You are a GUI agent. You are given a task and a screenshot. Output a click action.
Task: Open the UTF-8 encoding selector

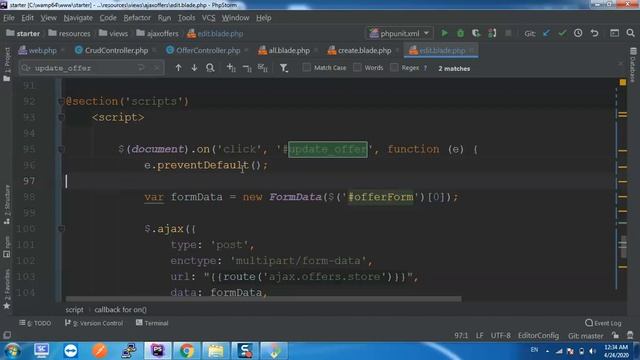[500, 336]
